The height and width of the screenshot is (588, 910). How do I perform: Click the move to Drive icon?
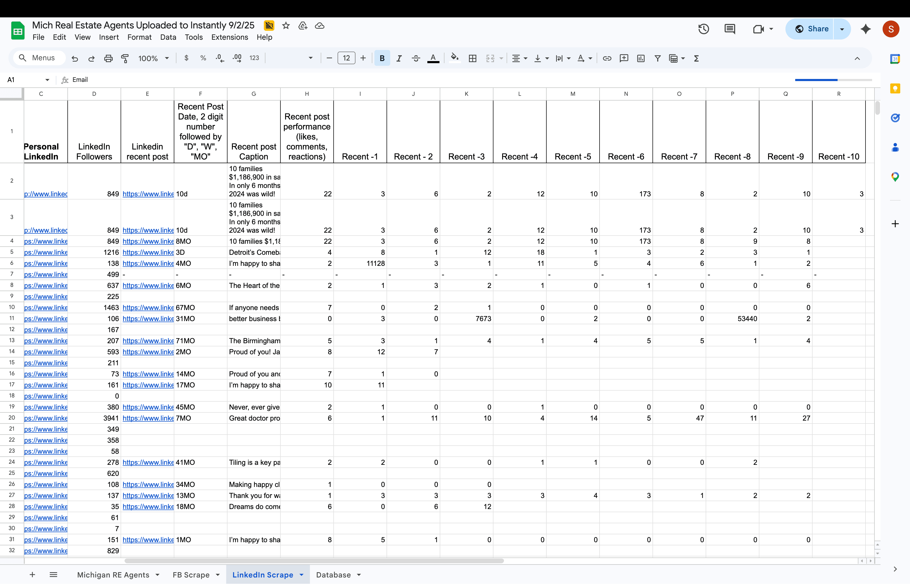303,26
